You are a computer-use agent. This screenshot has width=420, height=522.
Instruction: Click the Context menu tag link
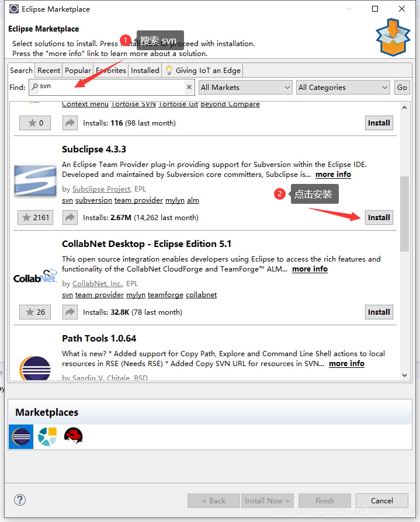click(85, 104)
